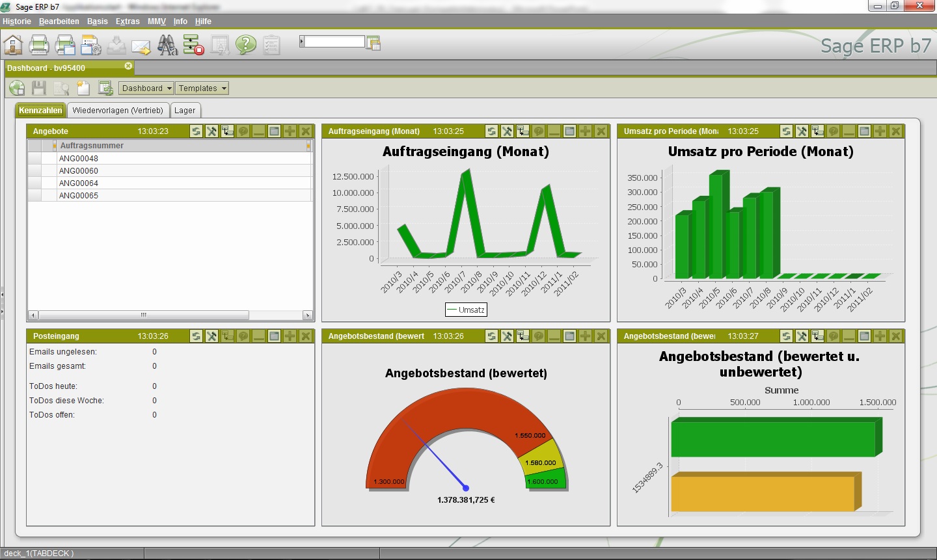Refresh the Umsatz pro Periode panel
This screenshot has height=560, width=937.
pyautogui.click(x=786, y=131)
